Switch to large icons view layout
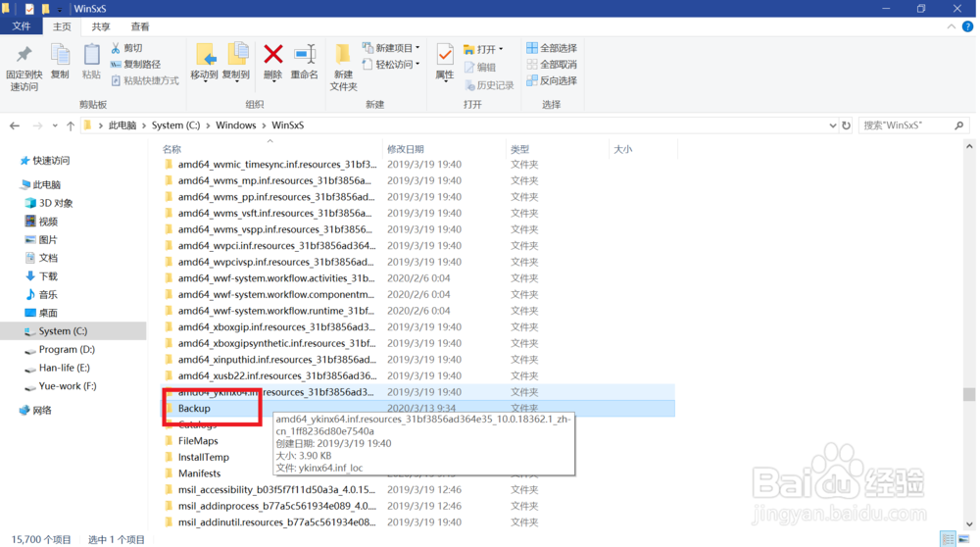Screen dimensions: 980x547 click(963, 539)
